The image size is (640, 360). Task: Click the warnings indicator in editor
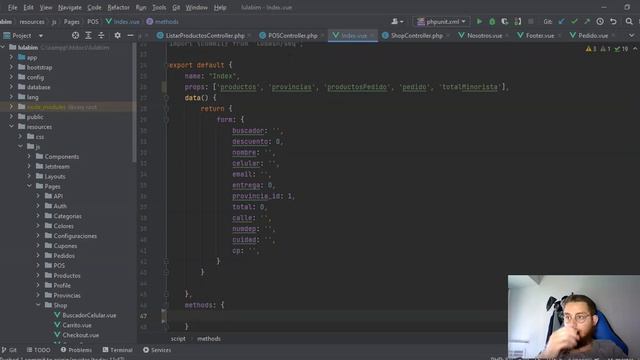(x=591, y=49)
